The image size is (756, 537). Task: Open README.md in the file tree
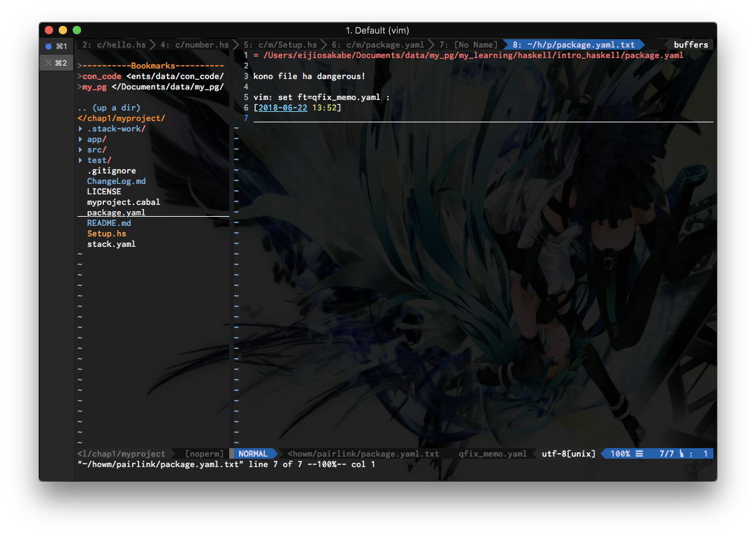(109, 223)
